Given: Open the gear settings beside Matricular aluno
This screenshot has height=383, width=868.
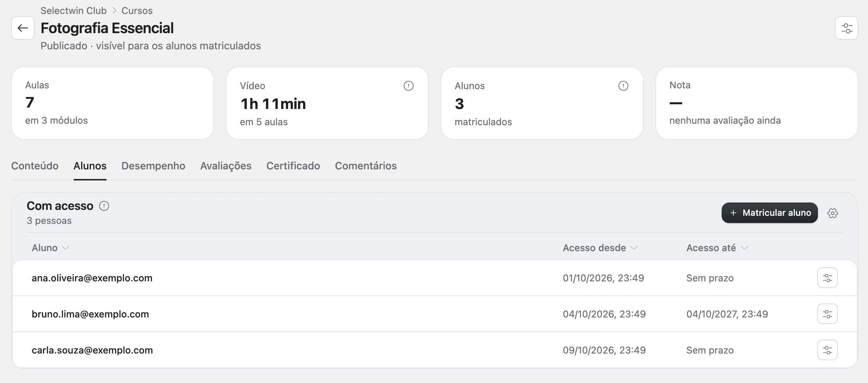Looking at the screenshot, I should click(833, 213).
